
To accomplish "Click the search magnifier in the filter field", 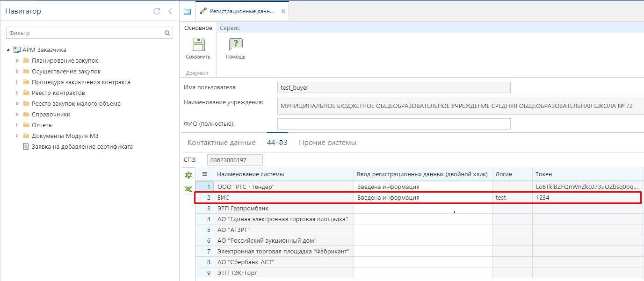I will (x=167, y=33).
